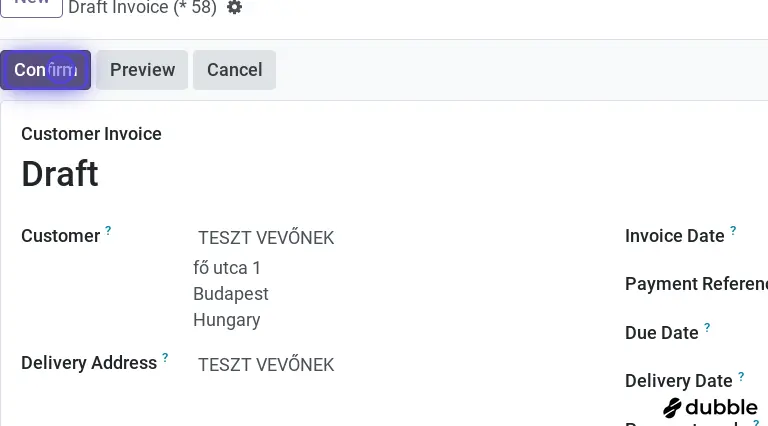Show the Invoice Date help tooltip icon
The width and height of the screenshot is (768, 426).
pos(733,231)
